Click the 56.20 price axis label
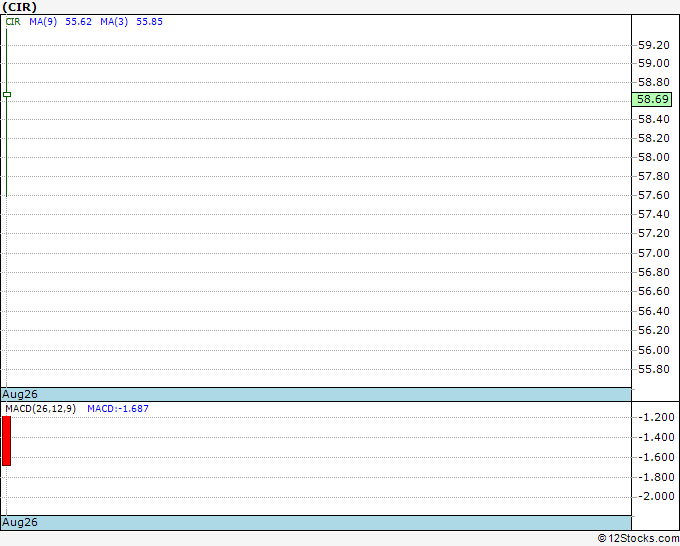The width and height of the screenshot is (680, 546). [654, 330]
